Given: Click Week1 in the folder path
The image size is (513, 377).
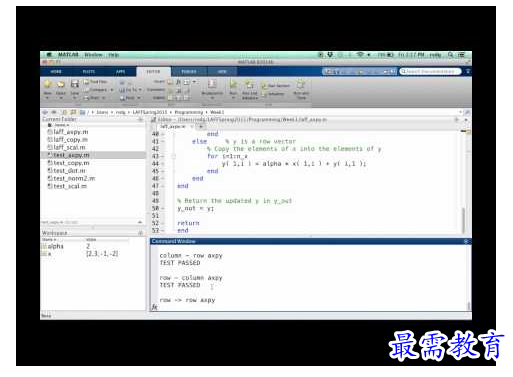Looking at the screenshot, I should pos(217,112).
